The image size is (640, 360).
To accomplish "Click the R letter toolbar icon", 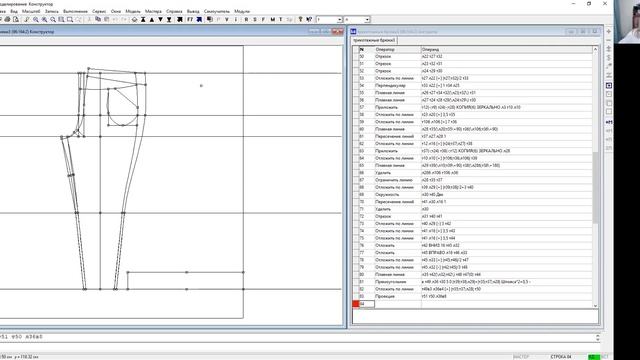I will click(246, 19).
